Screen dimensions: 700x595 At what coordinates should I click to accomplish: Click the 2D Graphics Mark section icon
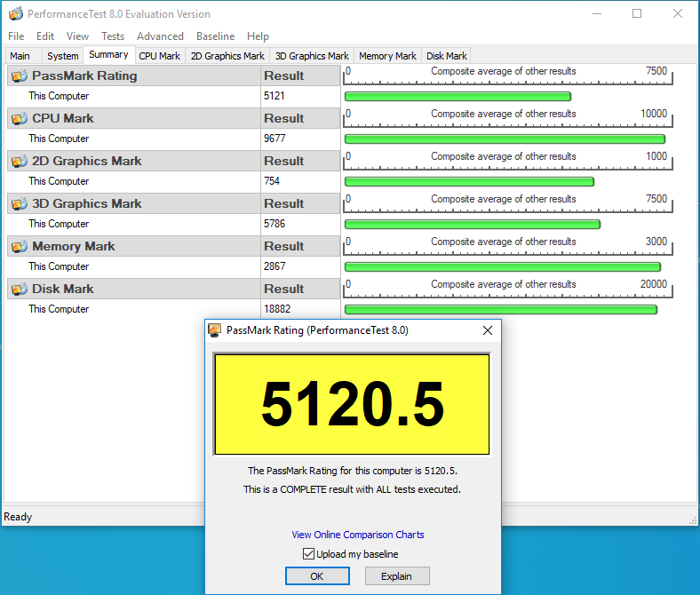[x=20, y=161]
